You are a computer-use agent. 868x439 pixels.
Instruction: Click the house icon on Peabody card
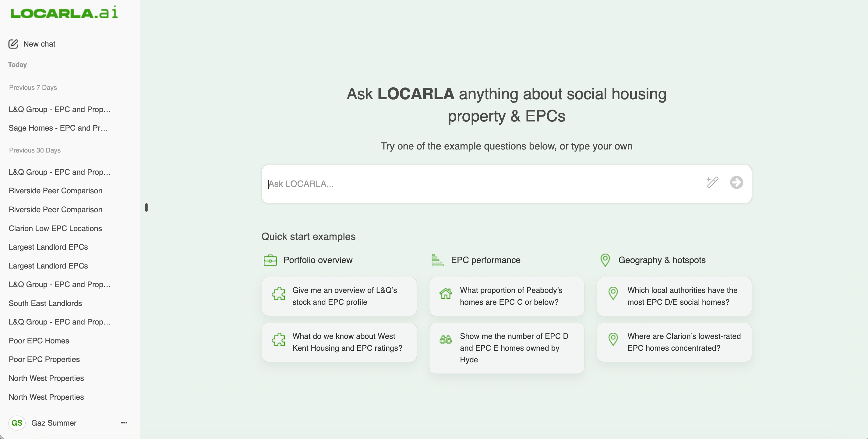pos(446,293)
